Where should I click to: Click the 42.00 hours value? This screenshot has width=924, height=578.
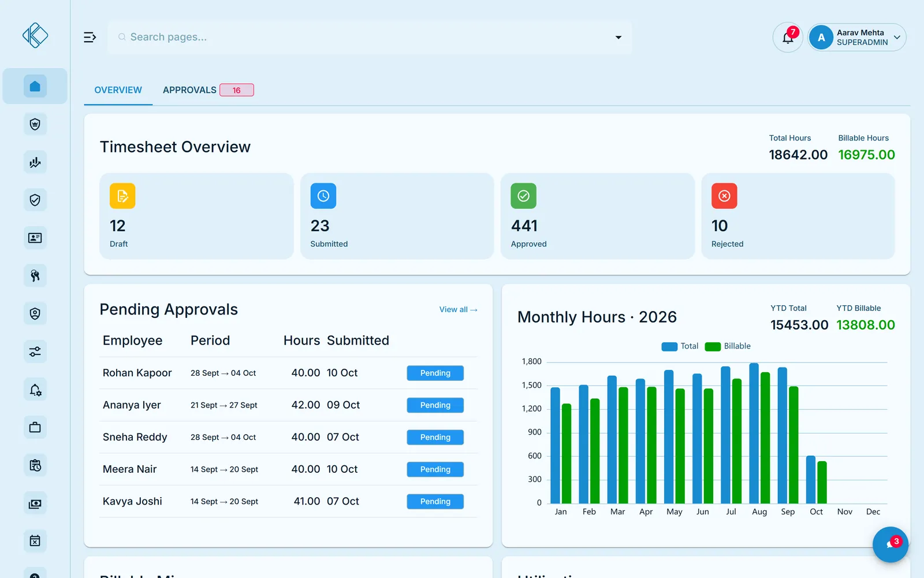tap(305, 405)
